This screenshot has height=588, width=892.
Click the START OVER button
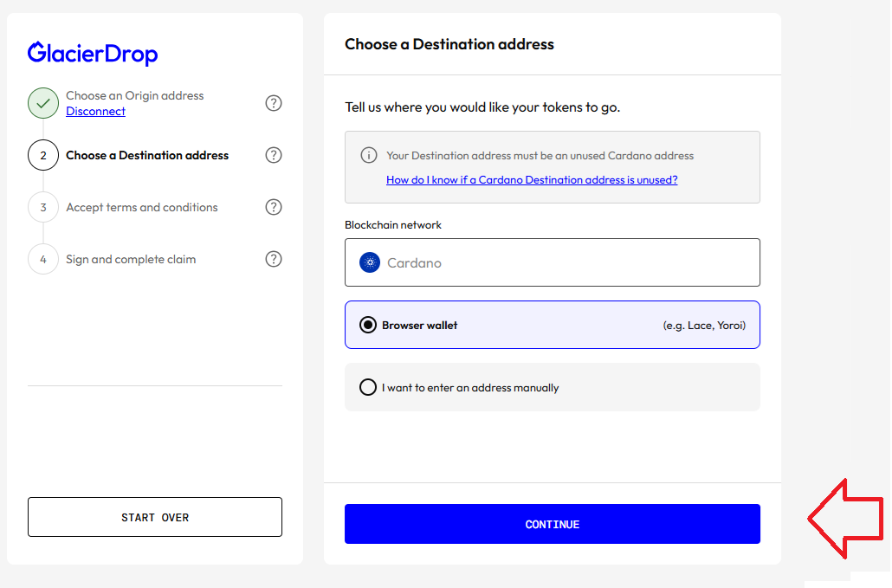(x=155, y=517)
